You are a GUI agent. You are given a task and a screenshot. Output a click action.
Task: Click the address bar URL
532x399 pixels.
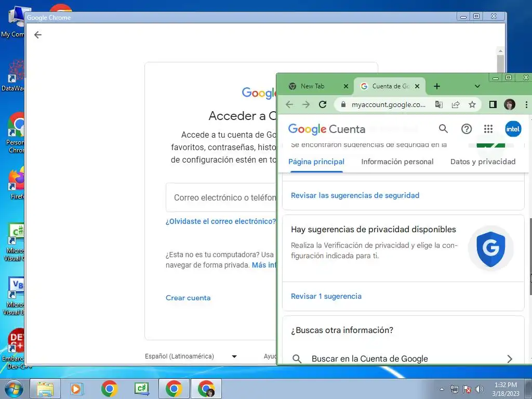pos(389,104)
